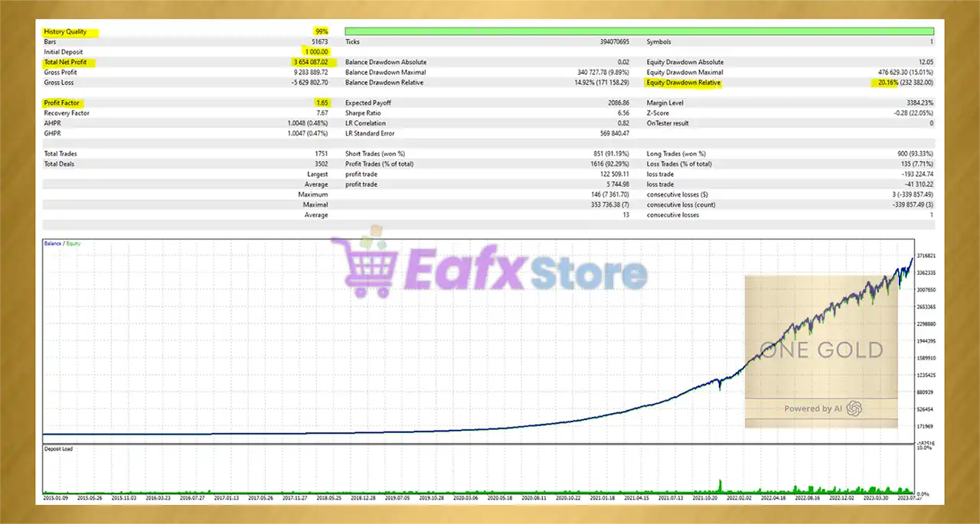Select the 'Symbols' label

click(658, 41)
